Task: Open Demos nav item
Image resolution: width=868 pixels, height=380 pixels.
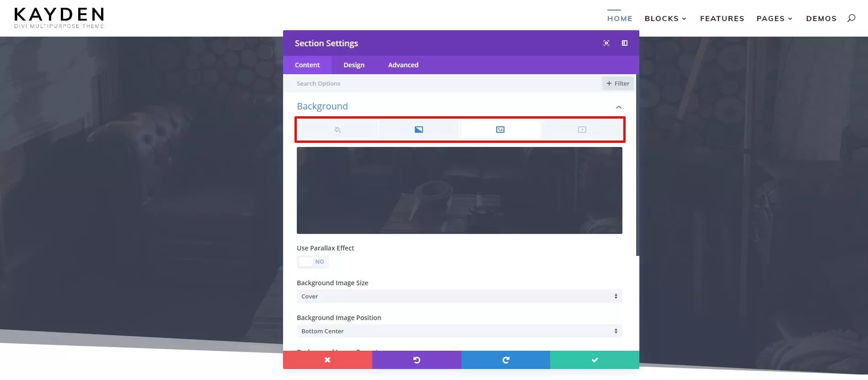Action: pos(821,19)
